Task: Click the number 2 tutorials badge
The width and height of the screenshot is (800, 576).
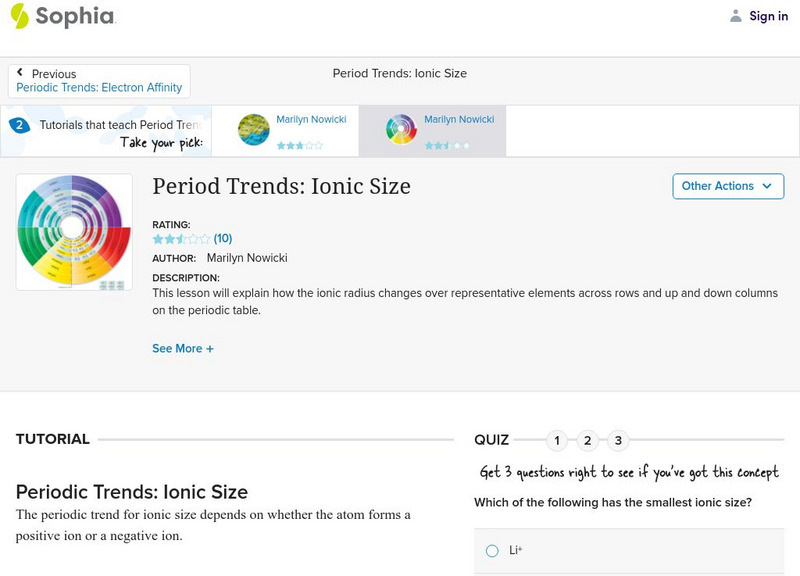Action: (x=18, y=126)
